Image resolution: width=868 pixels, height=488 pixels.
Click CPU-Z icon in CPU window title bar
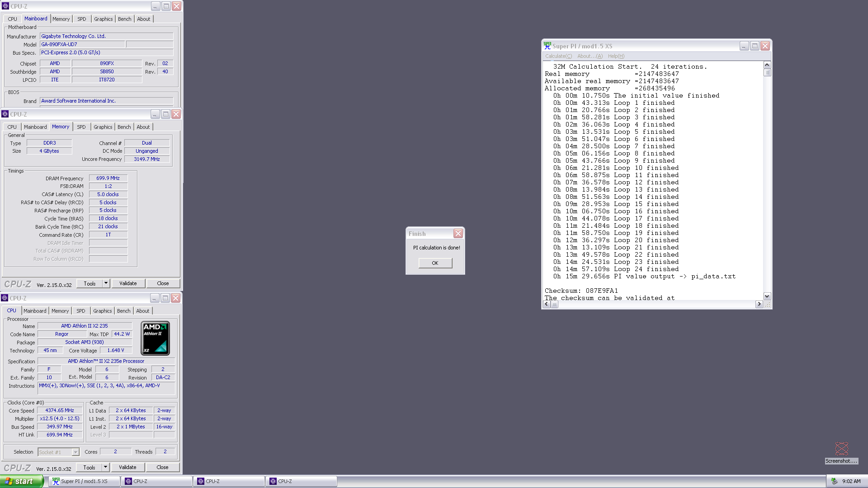click(x=5, y=298)
